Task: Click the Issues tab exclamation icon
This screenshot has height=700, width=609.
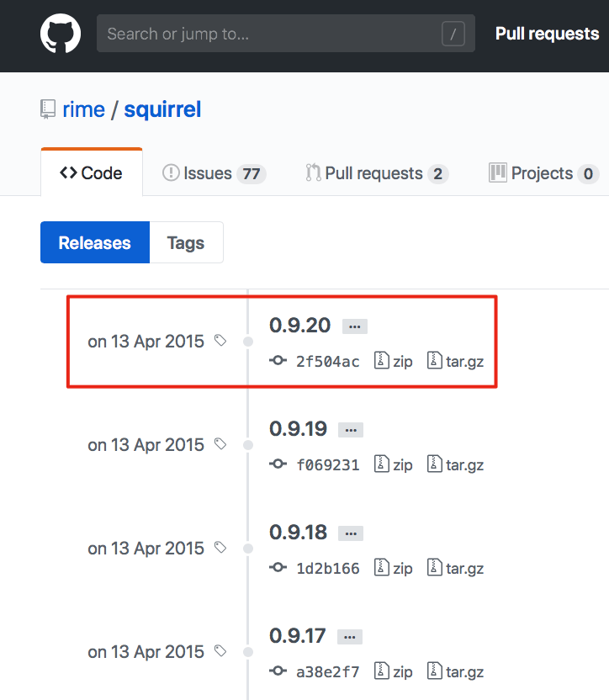Action: click(171, 172)
